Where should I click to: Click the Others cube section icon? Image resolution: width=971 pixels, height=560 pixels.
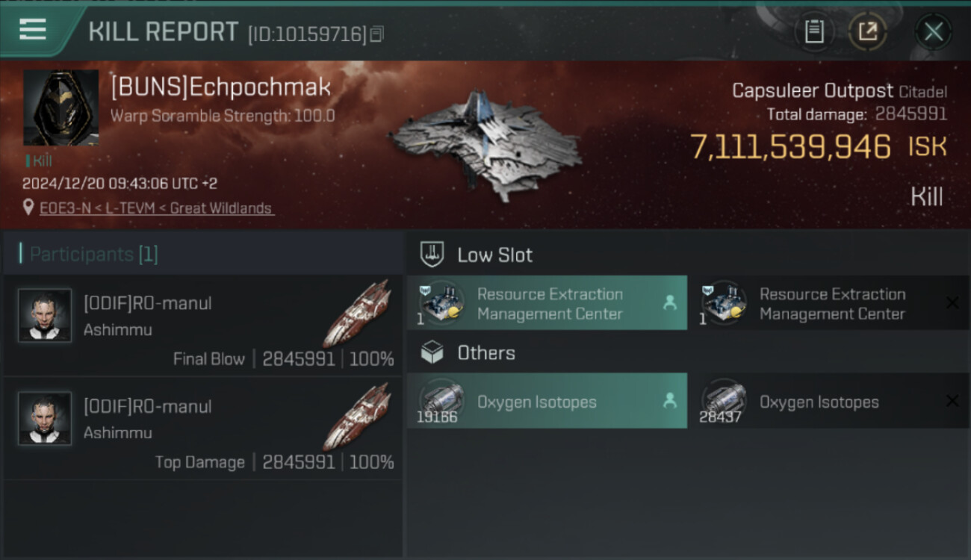click(x=432, y=352)
